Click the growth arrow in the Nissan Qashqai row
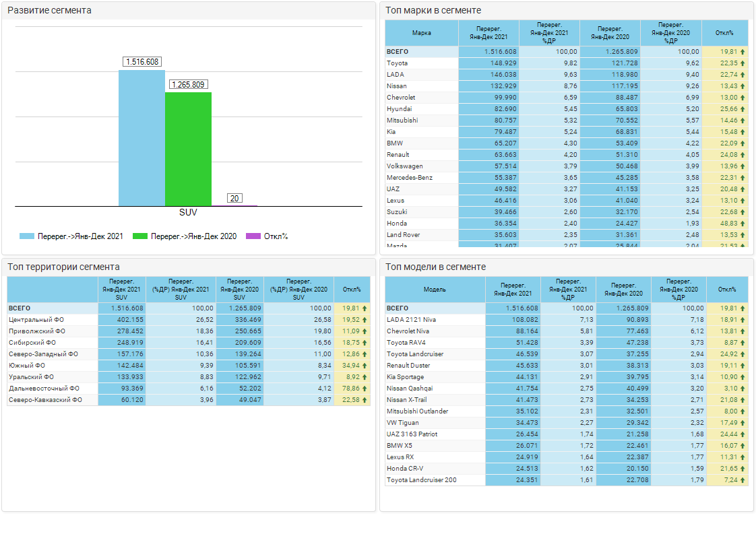Image resolution: width=756 pixels, height=534 pixels. pos(742,389)
